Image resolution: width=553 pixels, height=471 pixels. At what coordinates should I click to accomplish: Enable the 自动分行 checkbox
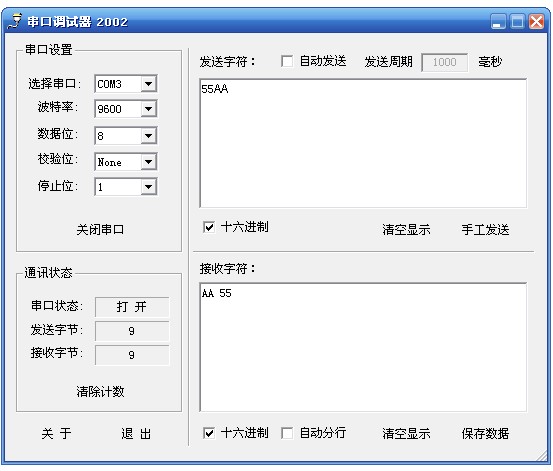(287, 433)
